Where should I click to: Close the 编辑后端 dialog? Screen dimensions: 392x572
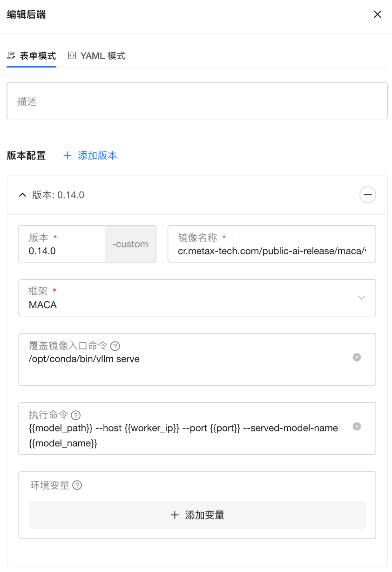point(377,14)
